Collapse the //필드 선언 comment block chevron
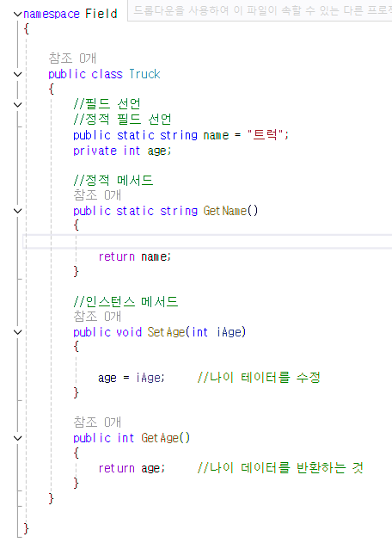This screenshot has width=392, height=549. point(17,104)
